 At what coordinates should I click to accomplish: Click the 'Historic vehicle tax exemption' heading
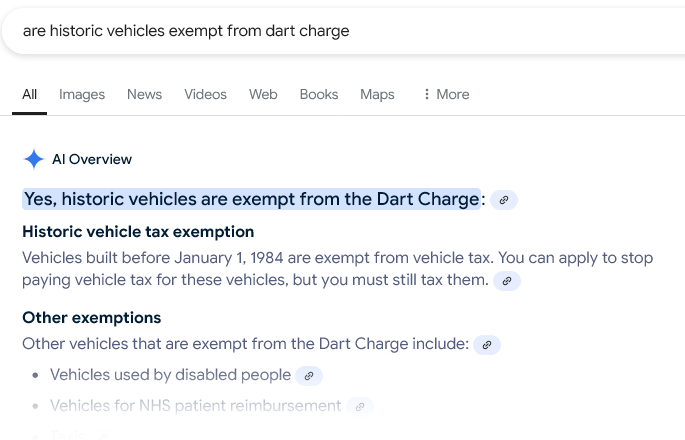(x=138, y=232)
